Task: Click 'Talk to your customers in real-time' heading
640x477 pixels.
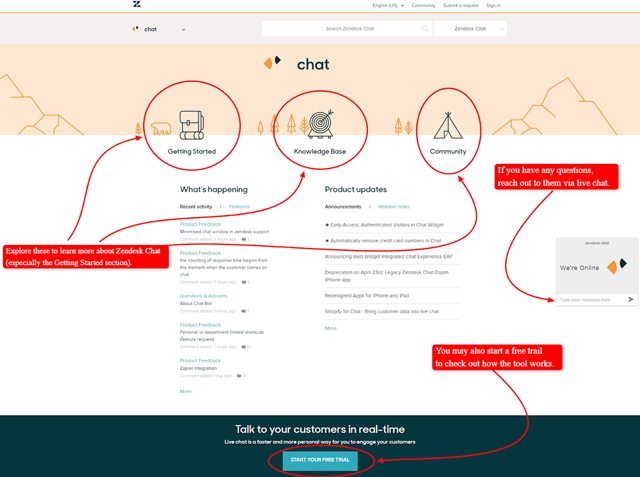Action: point(320,429)
